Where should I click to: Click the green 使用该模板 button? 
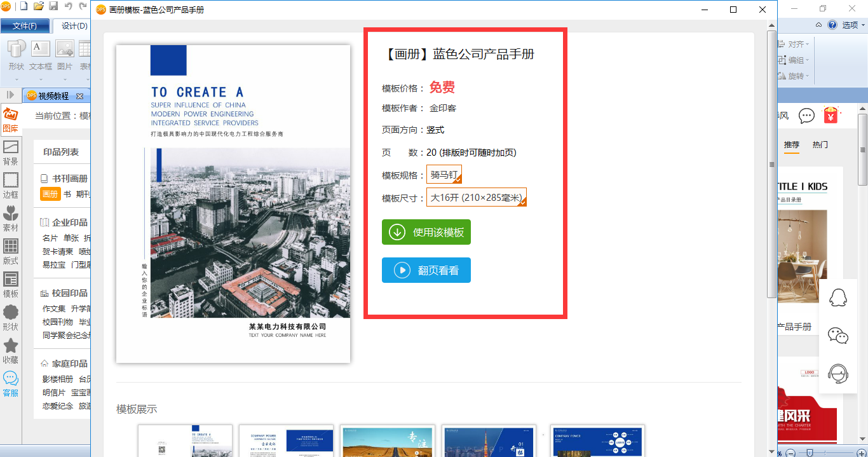tap(426, 232)
